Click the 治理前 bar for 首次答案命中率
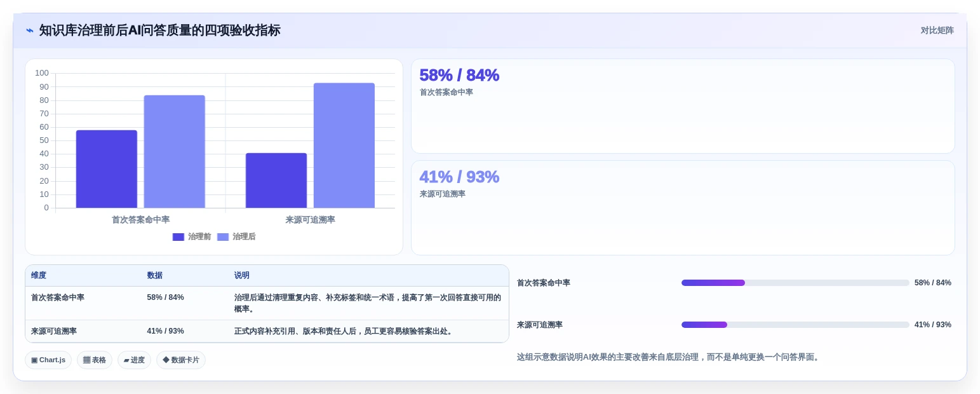The height and width of the screenshot is (394, 980). click(x=107, y=169)
